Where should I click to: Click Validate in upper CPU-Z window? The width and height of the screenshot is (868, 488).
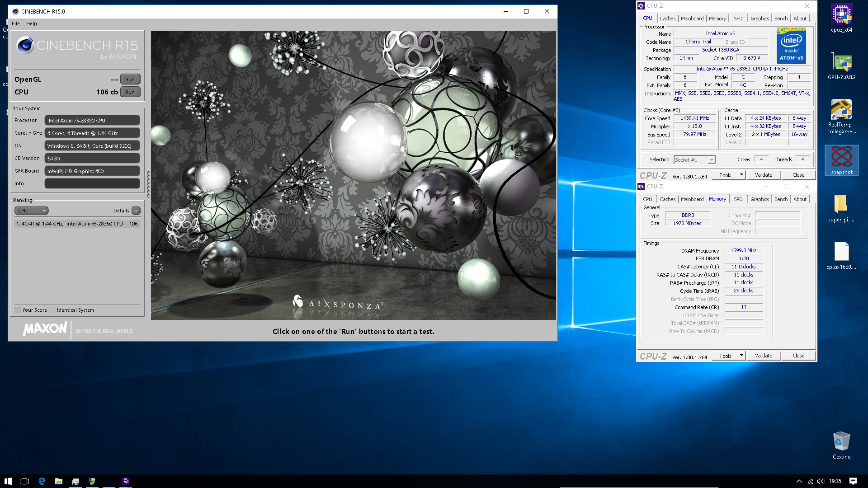coord(764,175)
